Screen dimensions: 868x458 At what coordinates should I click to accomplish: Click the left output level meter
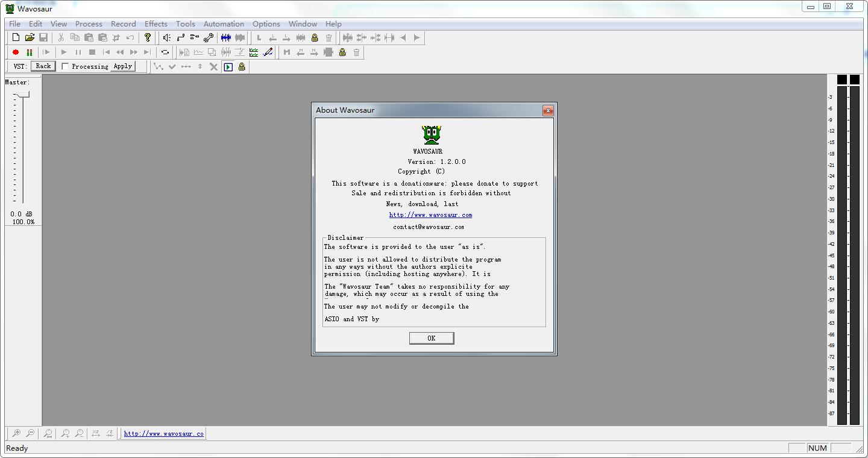(x=841, y=255)
